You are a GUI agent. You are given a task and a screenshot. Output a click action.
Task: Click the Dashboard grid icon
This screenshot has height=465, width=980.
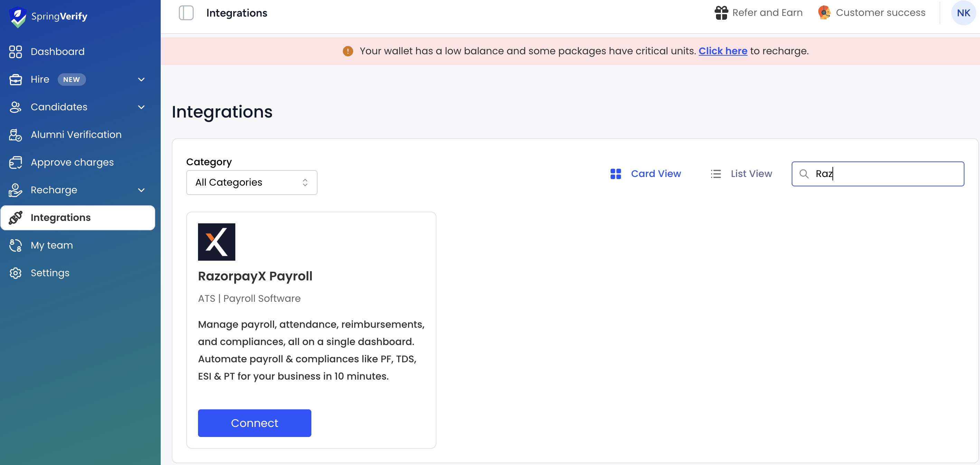16,52
